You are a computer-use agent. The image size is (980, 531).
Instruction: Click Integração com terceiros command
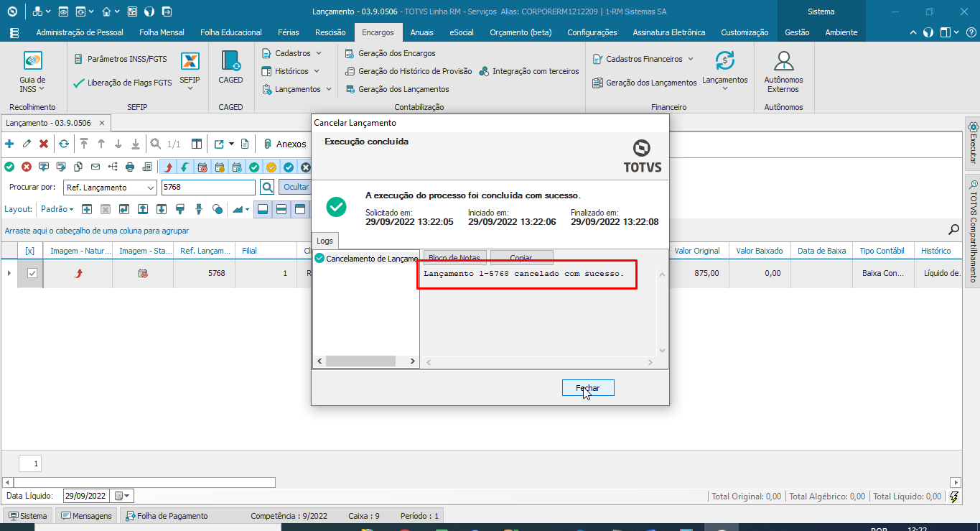tap(529, 71)
